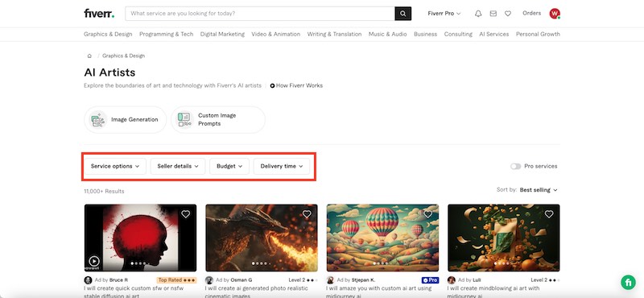Click the search magnifier button

click(403, 14)
